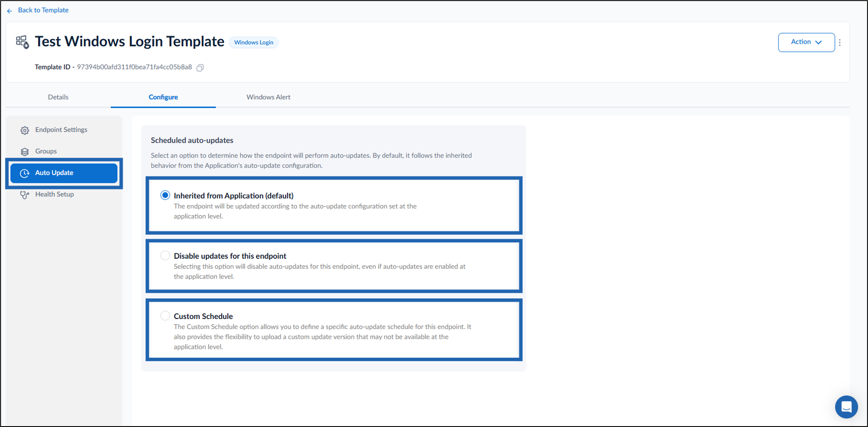Select the Configure tab
Screen dimensions: 868x427
pyautogui.click(x=163, y=97)
